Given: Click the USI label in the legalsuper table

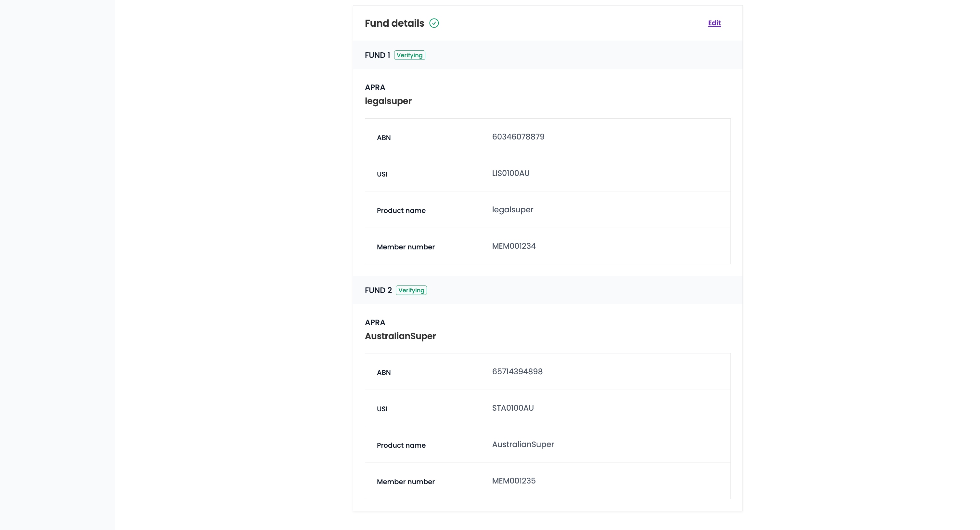Looking at the screenshot, I should pyautogui.click(x=382, y=174).
